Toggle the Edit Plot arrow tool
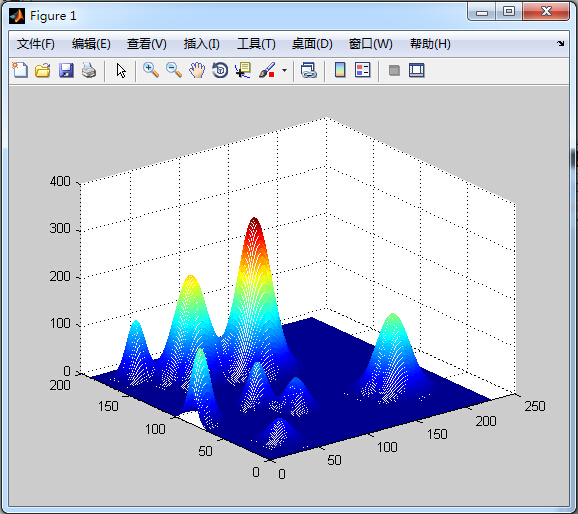This screenshot has width=578, height=514. coord(121,70)
